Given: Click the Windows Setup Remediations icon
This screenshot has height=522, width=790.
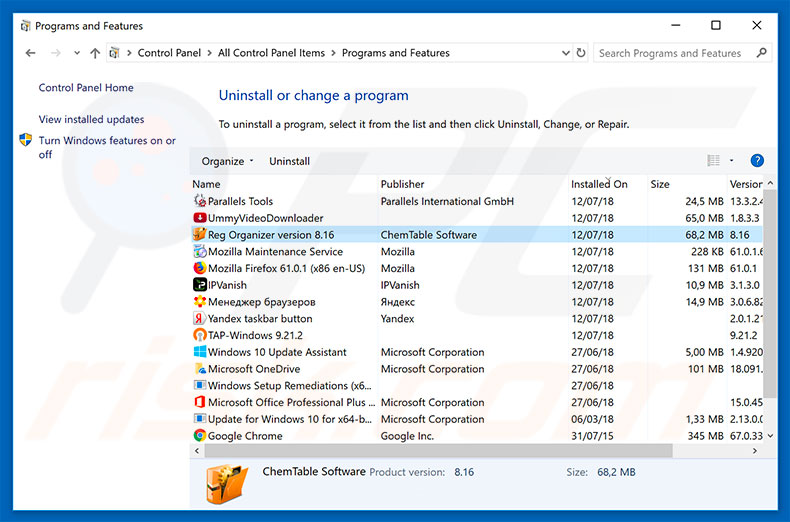Looking at the screenshot, I should (200, 385).
